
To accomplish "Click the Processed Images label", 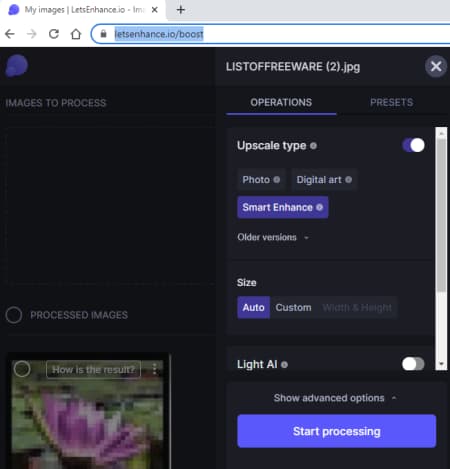I will [x=79, y=315].
